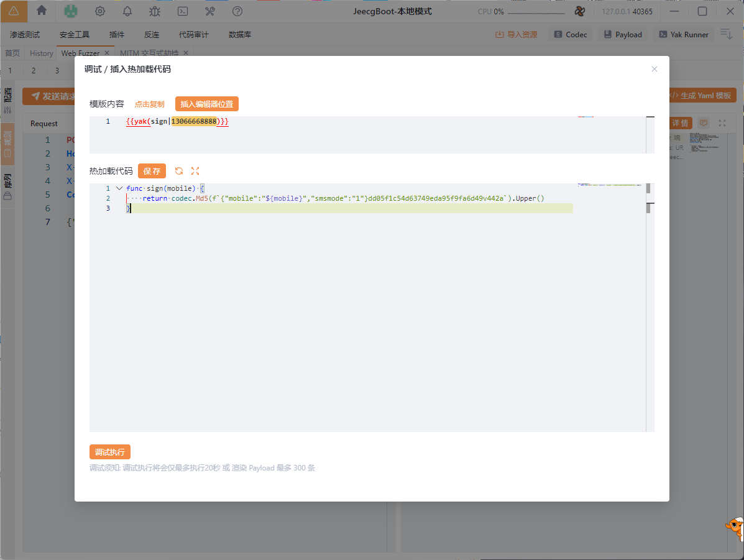744x560 pixels.
Task: Open the green plugin robot icon
Action: click(71, 11)
